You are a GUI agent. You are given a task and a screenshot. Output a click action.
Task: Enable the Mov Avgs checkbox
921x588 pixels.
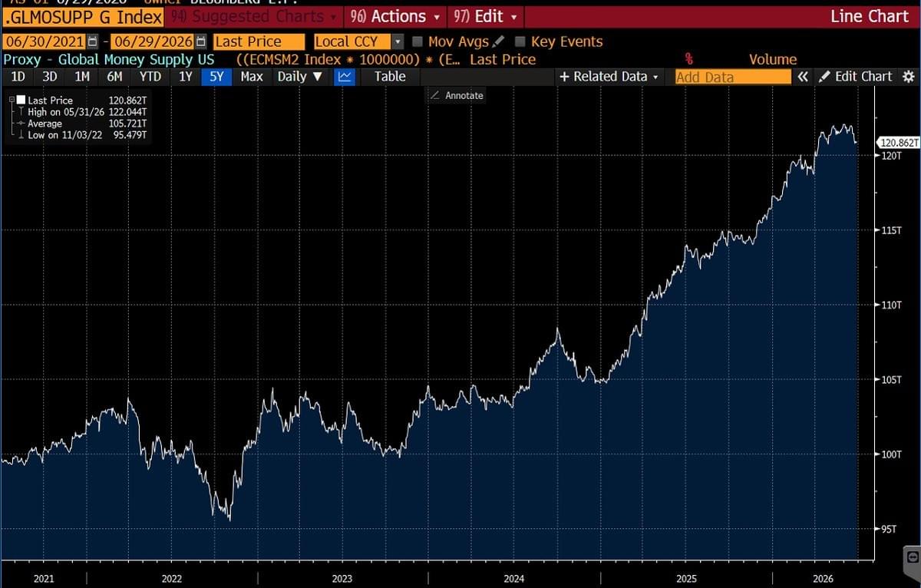(x=418, y=41)
